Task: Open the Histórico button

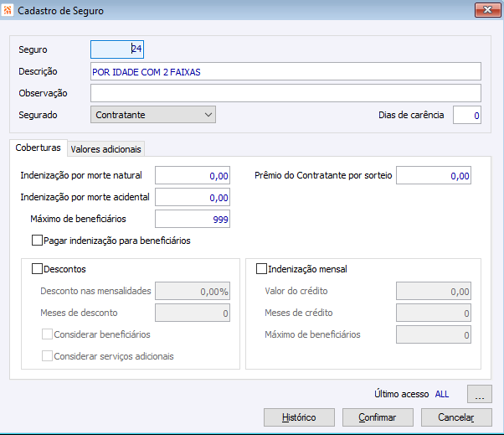Action: click(x=299, y=417)
